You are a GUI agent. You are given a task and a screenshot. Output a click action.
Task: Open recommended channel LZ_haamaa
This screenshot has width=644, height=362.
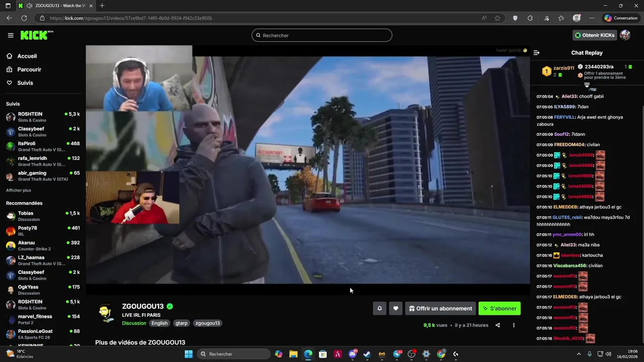tap(43, 260)
